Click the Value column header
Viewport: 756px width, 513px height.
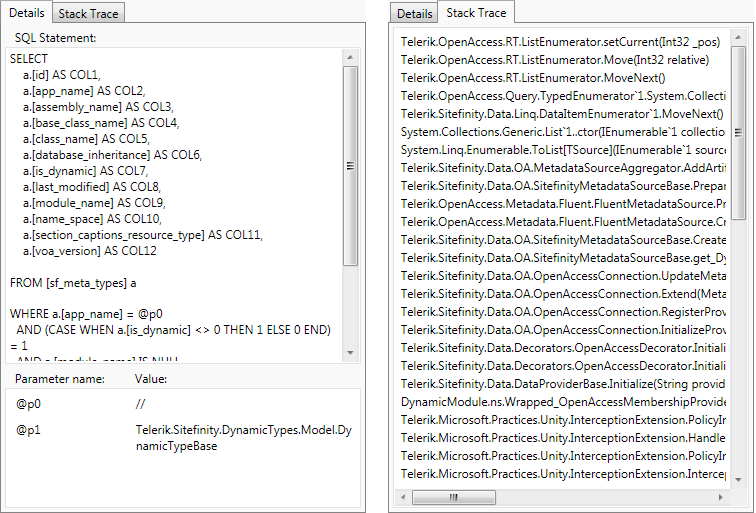[151, 379]
